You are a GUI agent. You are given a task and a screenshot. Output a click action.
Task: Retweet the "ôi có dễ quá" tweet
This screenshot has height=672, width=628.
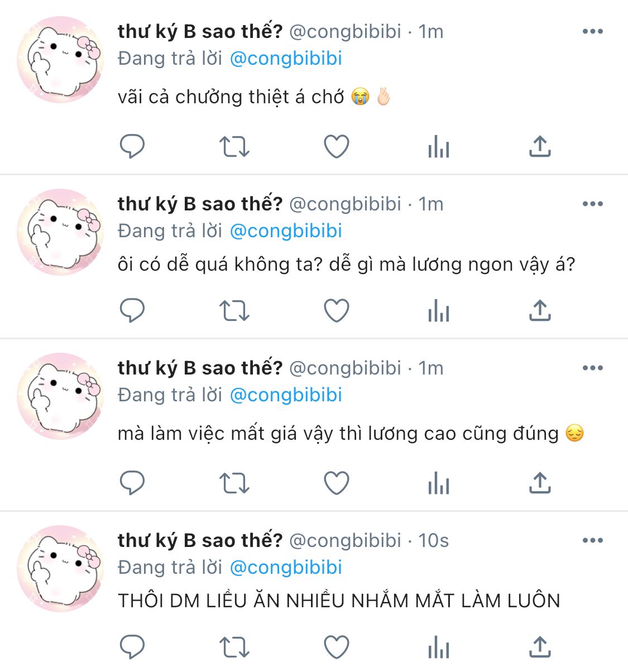coord(234,311)
